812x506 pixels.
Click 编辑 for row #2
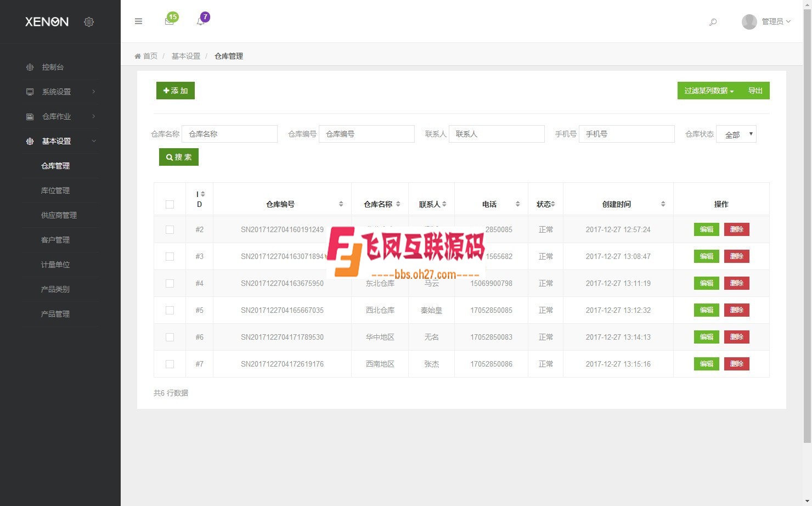pyautogui.click(x=707, y=229)
